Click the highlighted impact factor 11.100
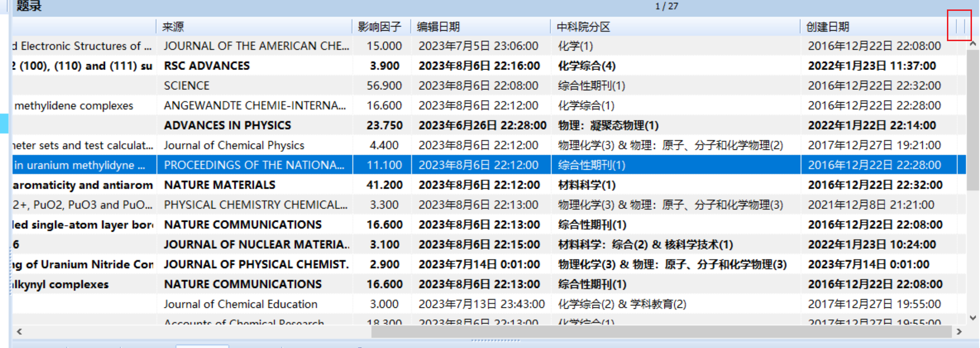Image resolution: width=980 pixels, height=348 pixels. coord(384,165)
